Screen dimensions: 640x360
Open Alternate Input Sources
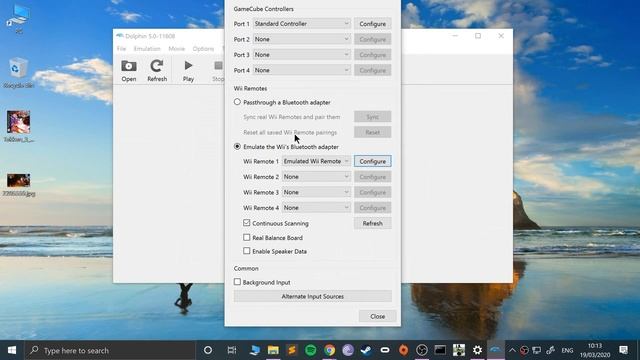(313, 296)
